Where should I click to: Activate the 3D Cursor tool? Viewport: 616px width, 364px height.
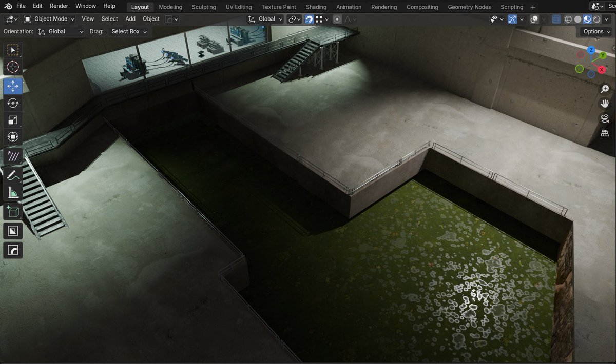(13, 67)
